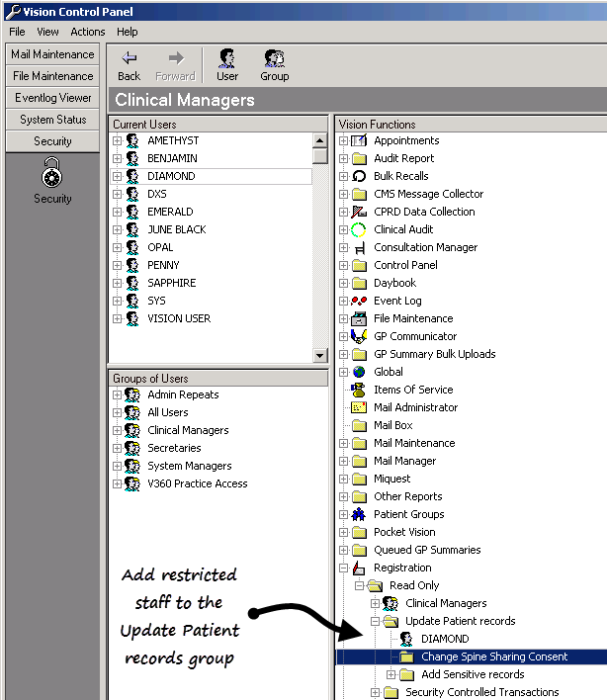Click the Back arrow toolbar icon
The height and width of the screenshot is (700, 607).
(x=129, y=58)
